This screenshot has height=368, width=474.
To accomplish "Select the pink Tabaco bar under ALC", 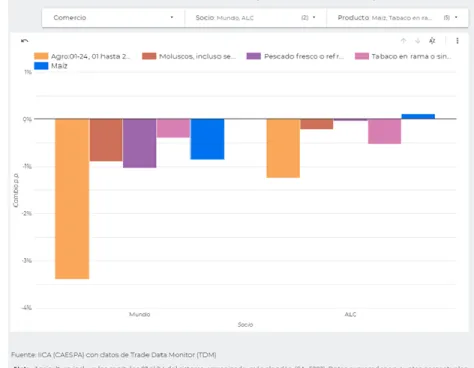I will click(x=384, y=131).
